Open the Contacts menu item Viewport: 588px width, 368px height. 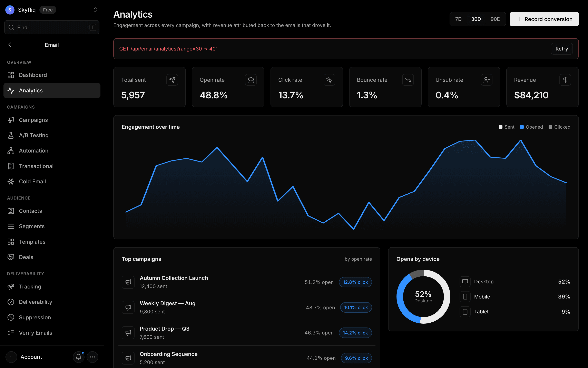tap(52, 211)
